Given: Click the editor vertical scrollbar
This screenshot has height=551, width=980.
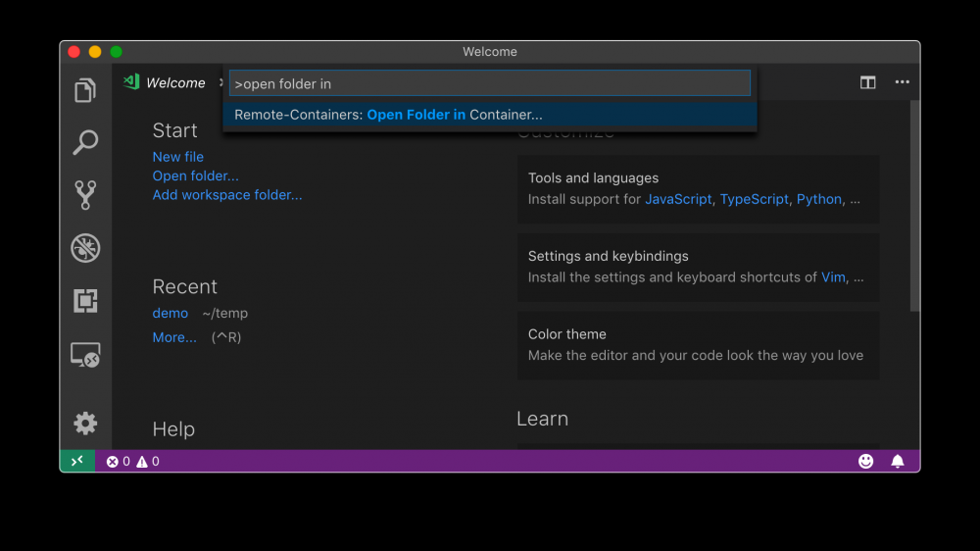Looking at the screenshot, I should [x=914, y=206].
